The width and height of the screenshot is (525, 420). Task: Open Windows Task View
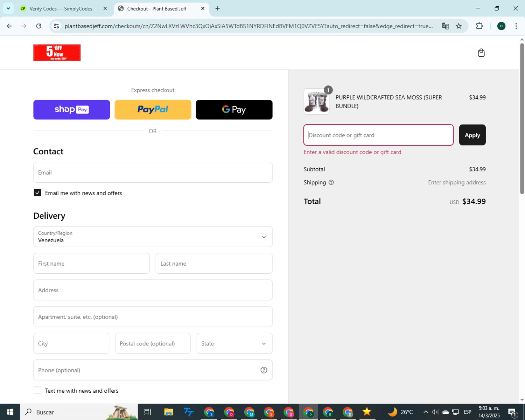(x=148, y=412)
